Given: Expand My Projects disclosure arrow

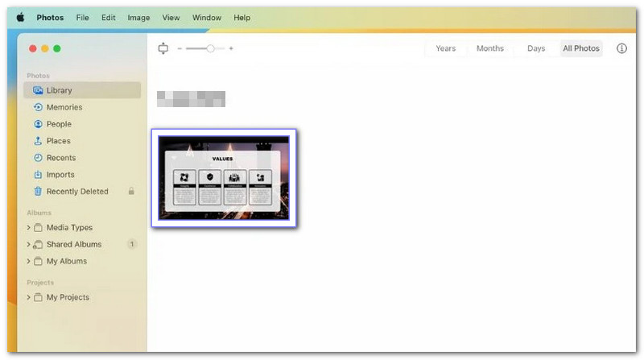Looking at the screenshot, I should (x=29, y=298).
